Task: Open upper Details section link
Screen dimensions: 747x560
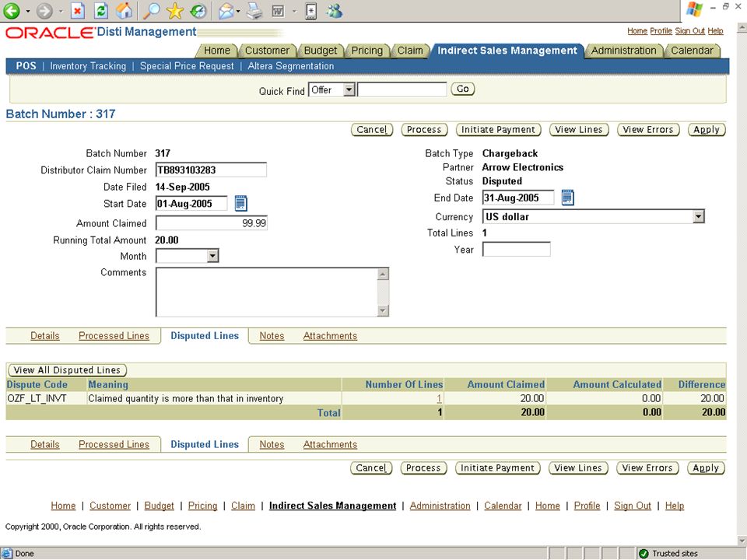Action: (45, 336)
